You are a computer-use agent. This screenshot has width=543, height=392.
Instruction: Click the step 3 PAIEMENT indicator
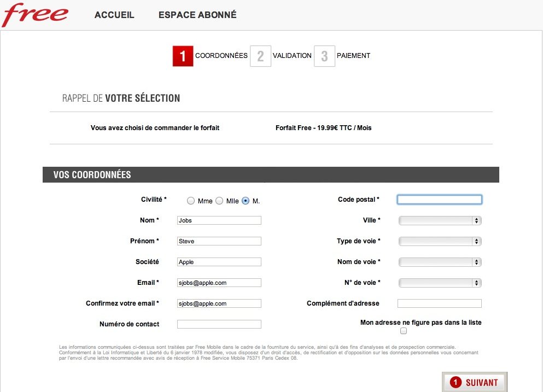coord(324,56)
